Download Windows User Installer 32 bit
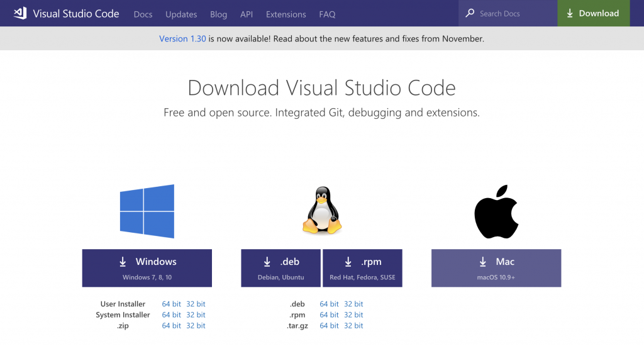Screen dimensions: 644x346 tap(196, 304)
